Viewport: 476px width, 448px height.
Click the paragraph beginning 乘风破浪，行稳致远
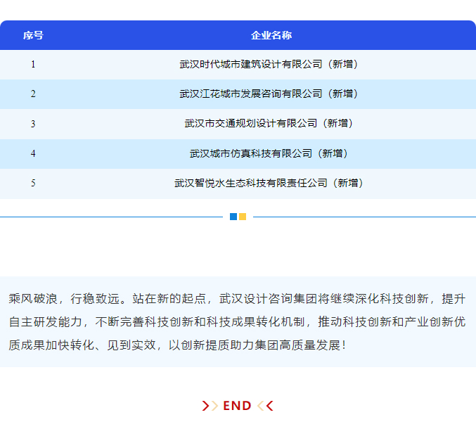237,322
